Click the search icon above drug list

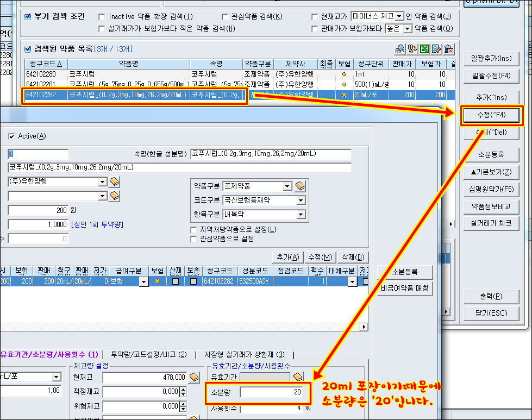pos(400,49)
